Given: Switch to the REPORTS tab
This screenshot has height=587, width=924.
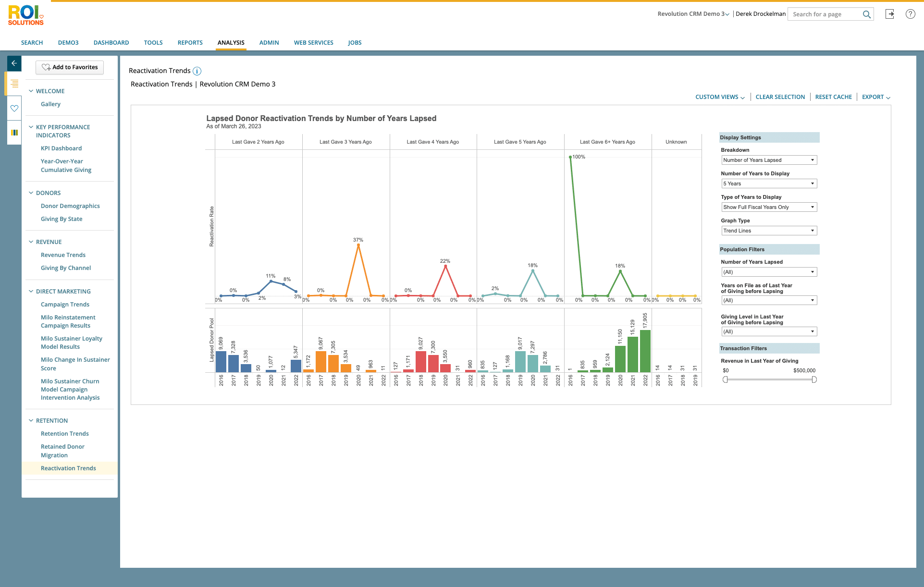Looking at the screenshot, I should coord(190,43).
